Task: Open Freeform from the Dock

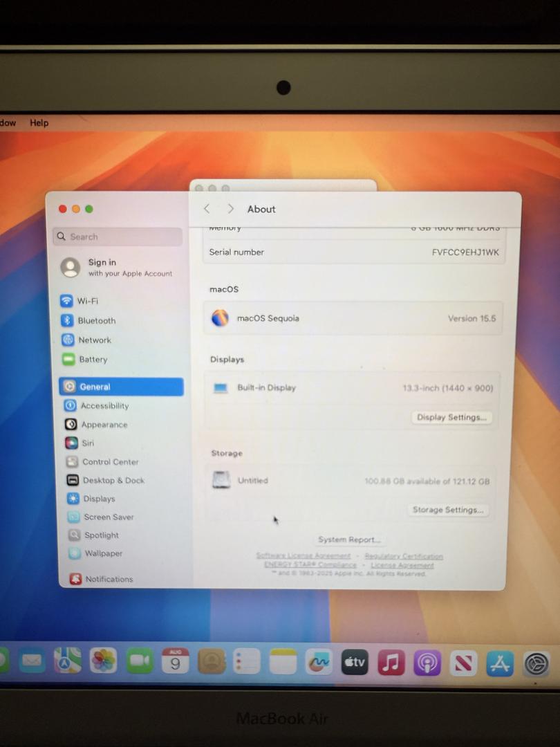Action: click(x=319, y=662)
